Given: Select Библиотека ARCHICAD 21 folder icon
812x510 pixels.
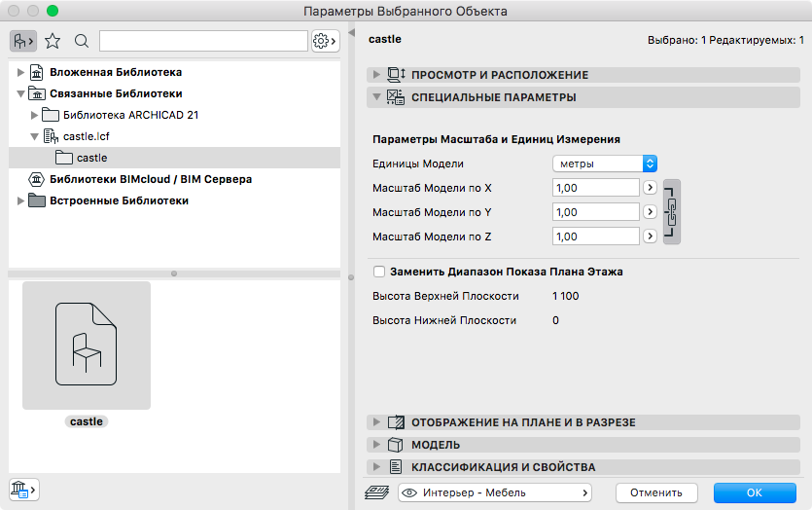Looking at the screenshot, I should [51, 115].
